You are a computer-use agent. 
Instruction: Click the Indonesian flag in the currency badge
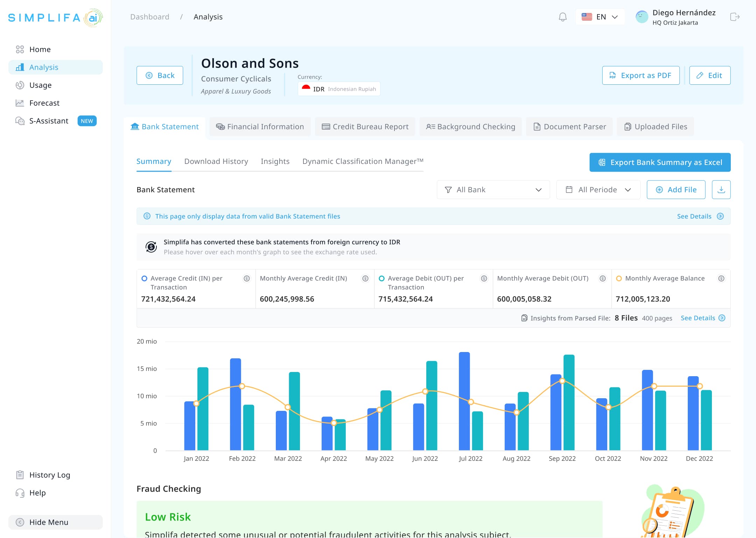click(306, 88)
